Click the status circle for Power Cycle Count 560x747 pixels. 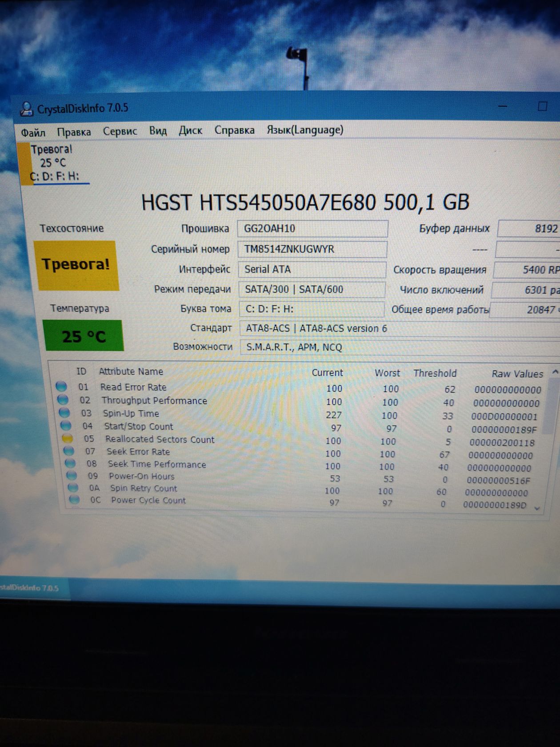point(74,499)
